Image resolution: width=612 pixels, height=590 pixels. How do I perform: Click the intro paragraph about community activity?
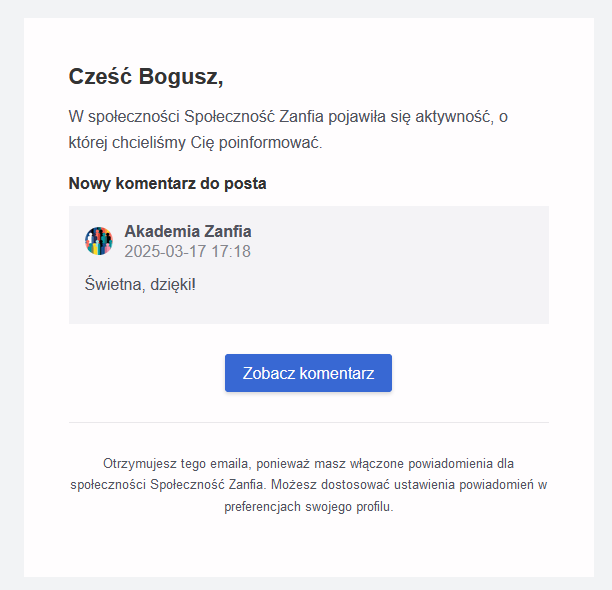pos(288,130)
